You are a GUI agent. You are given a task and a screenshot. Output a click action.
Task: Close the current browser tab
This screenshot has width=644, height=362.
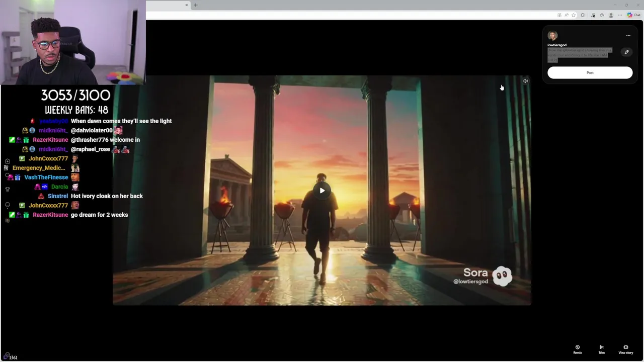(x=186, y=5)
